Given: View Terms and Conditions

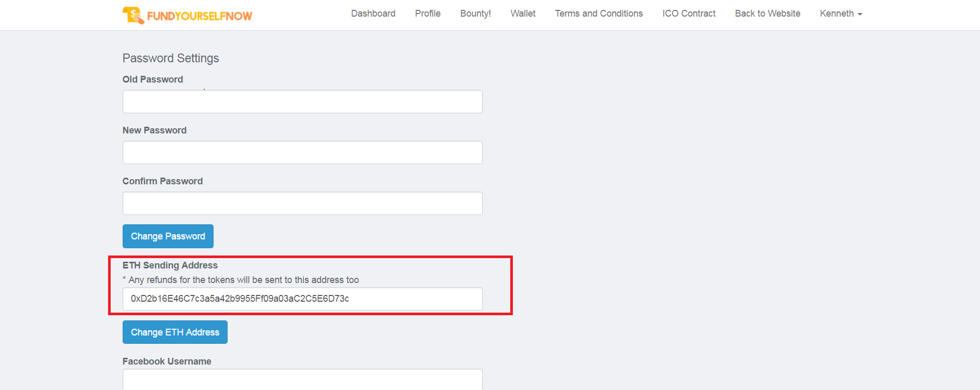Looking at the screenshot, I should [x=599, y=14].
